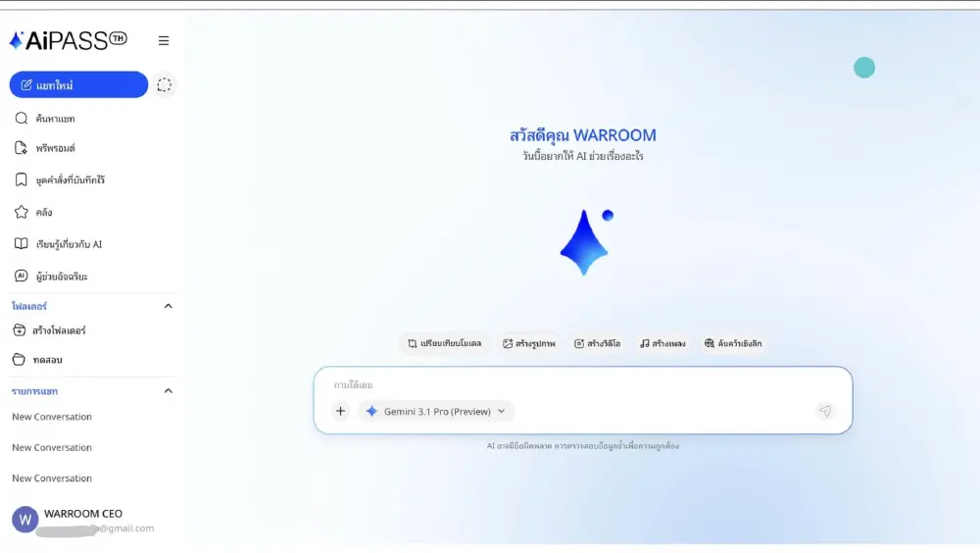Click the bookmark icon for saved prompts
This screenshot has height=553, width=980.
click(22, 180)
